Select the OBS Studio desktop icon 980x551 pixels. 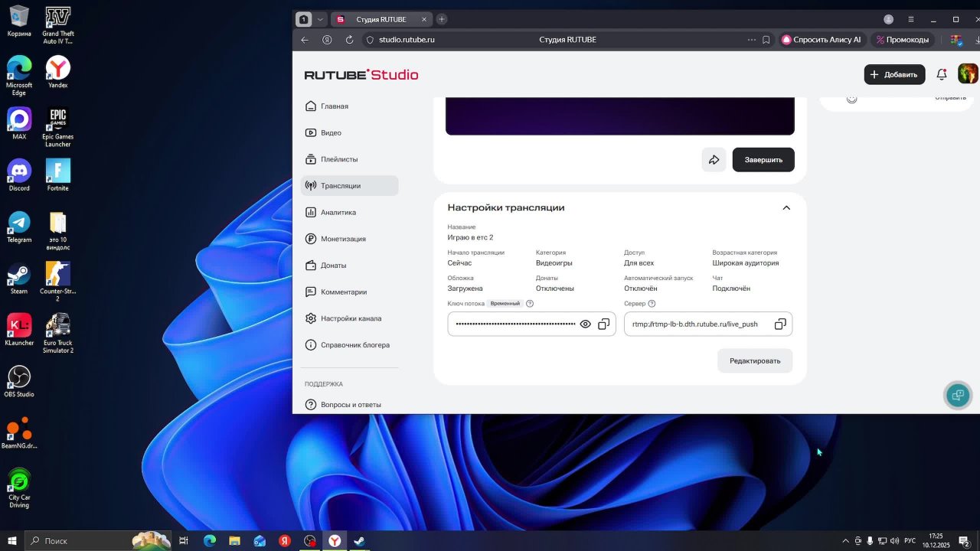pyautogui.click(x=19, y=381)
